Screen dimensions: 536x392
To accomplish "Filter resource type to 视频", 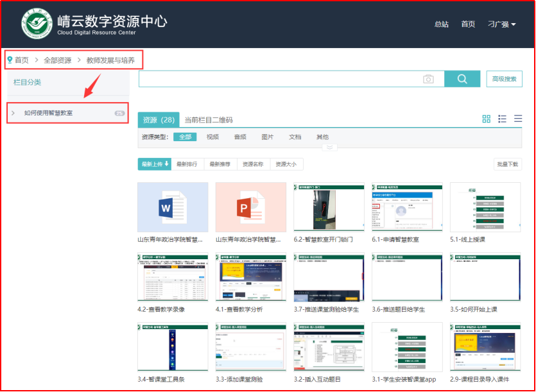I will [212, 137].
